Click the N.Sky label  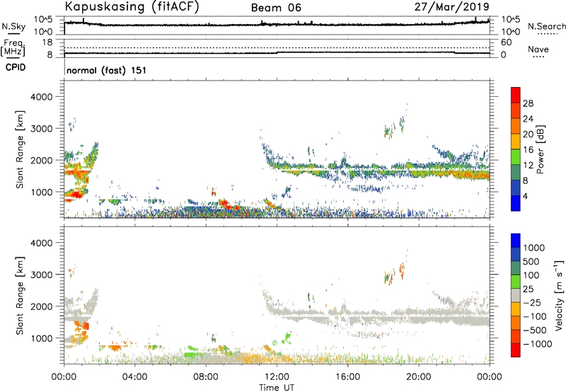coord(13,26)
